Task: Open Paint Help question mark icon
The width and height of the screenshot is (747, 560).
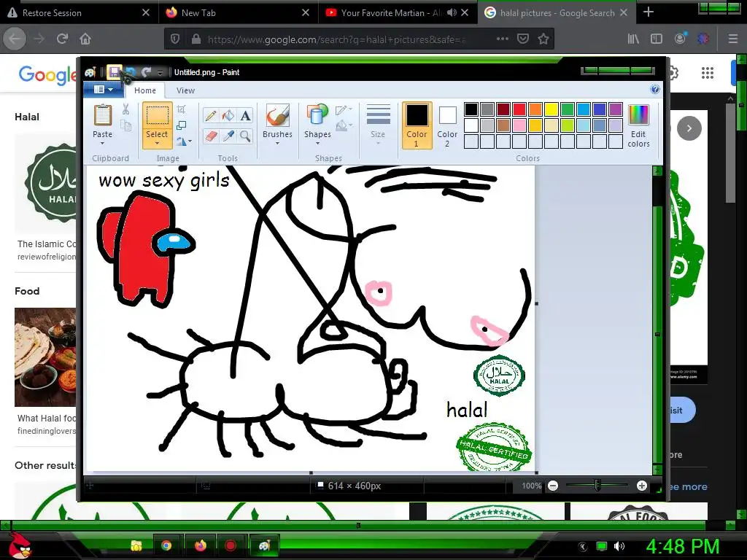Action: coord(655,89)
